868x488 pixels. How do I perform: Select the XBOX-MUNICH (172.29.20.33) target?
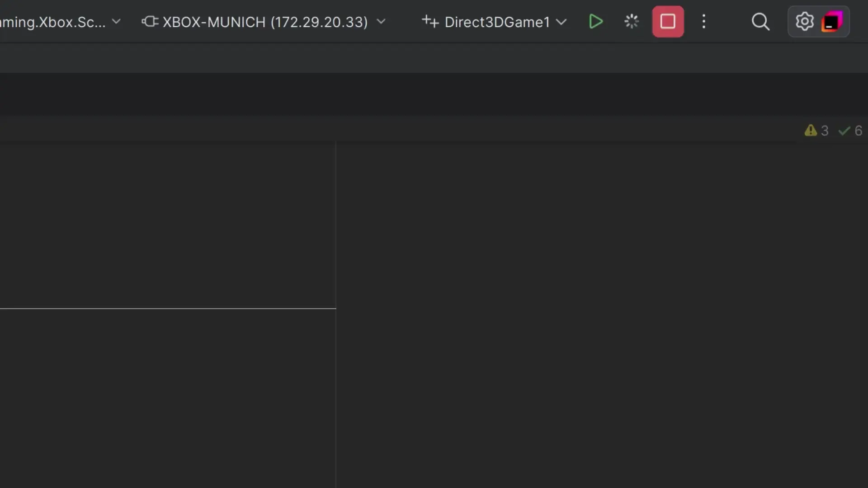265,22
